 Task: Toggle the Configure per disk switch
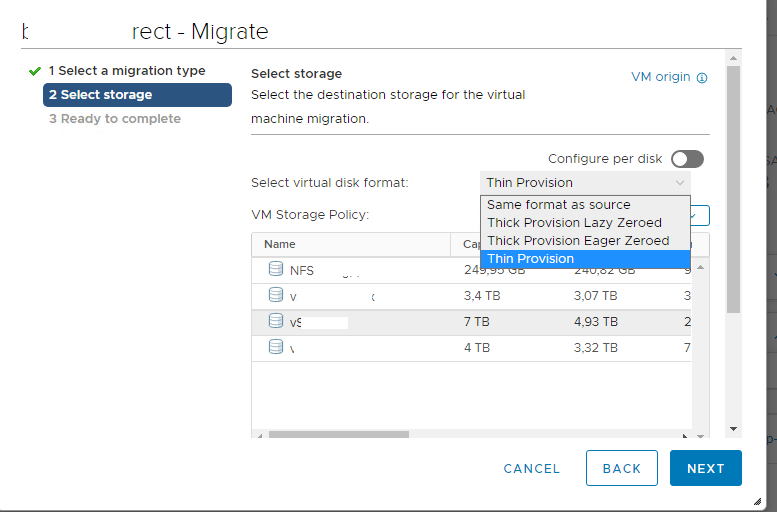687,159
